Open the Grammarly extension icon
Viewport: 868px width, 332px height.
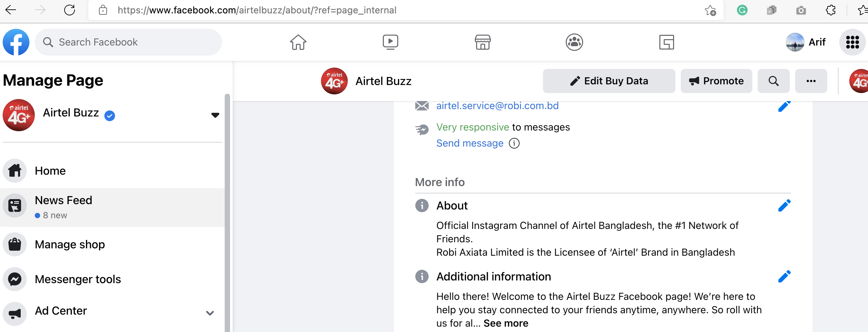tap(742, 10)
